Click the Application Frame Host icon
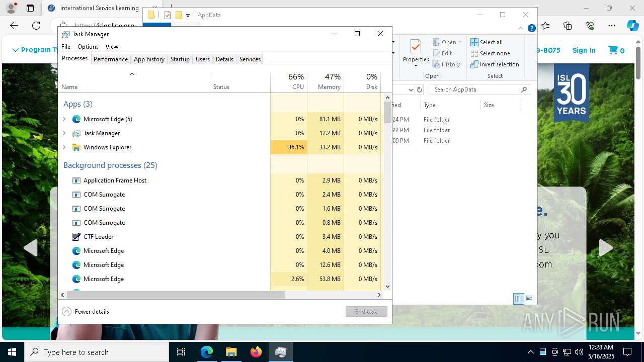The image size is (644, 362). pyautogui.click(x=76, y=180)
